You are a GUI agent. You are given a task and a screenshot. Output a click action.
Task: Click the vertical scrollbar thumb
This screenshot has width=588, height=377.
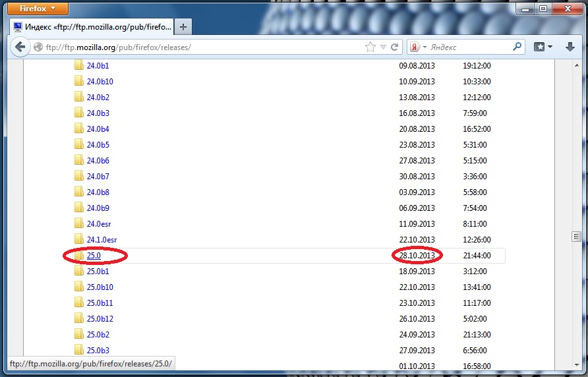[576, 237]
